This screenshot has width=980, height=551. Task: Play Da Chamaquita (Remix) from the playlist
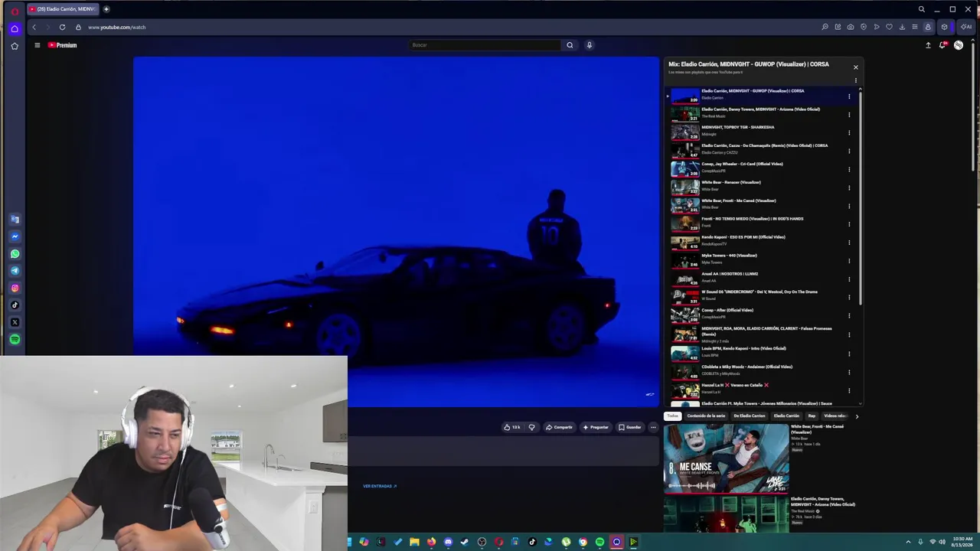[x=765, y=145]
